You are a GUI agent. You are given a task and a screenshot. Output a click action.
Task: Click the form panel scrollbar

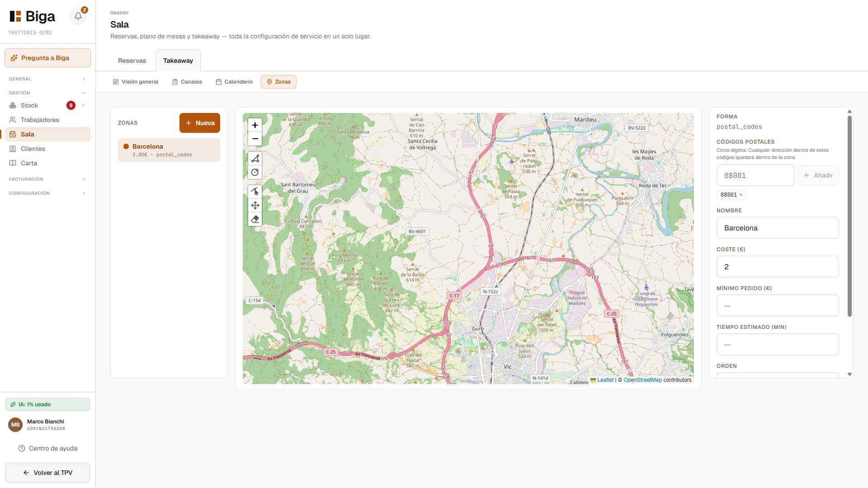tap(849, 216)
